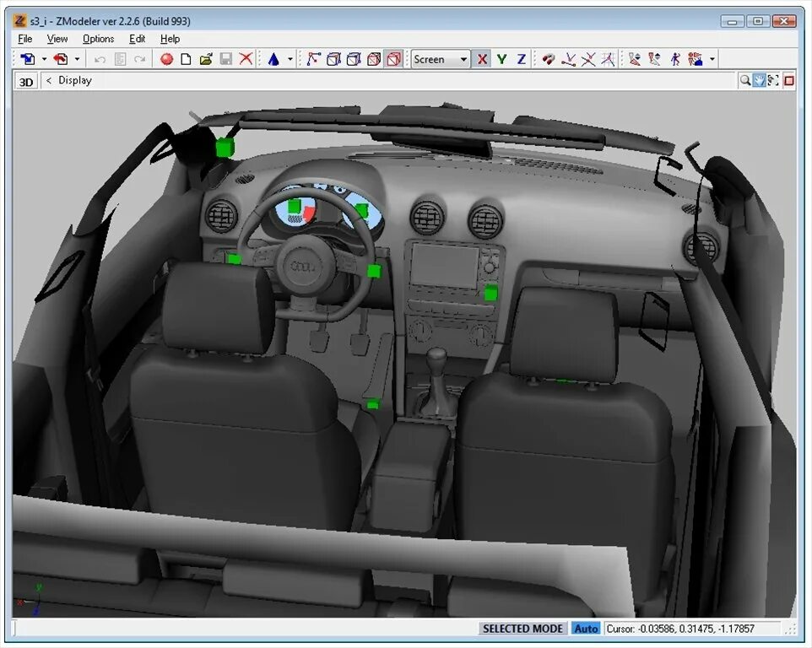The height and width of the screenshot is (648, 812).
Task: Expand the blue cone dropdown arrow
Action: tap(290, 59)
